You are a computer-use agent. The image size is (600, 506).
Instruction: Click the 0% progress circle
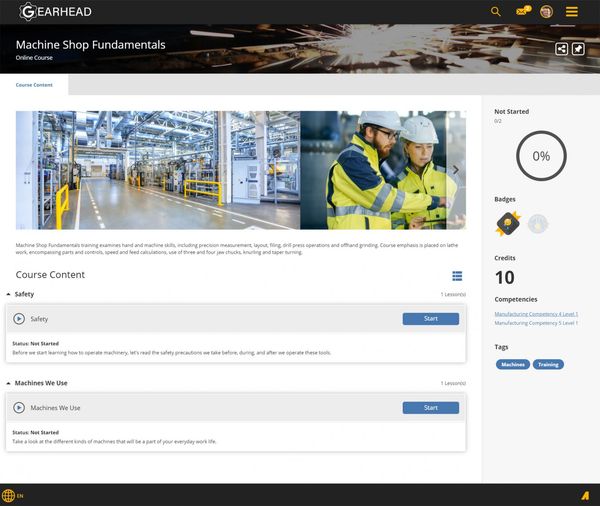(x=540, y=156)
